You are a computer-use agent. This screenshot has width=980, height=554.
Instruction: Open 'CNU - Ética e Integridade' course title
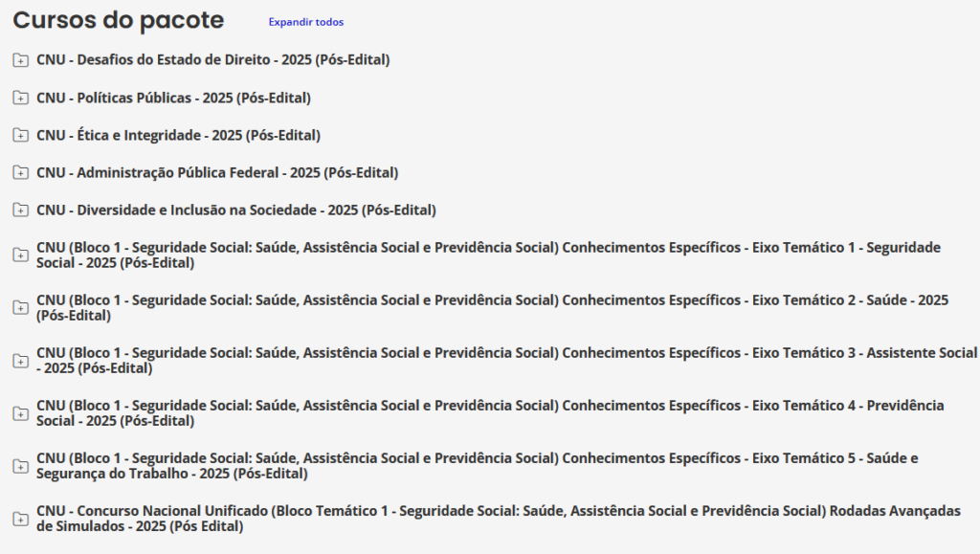[178, 135]
